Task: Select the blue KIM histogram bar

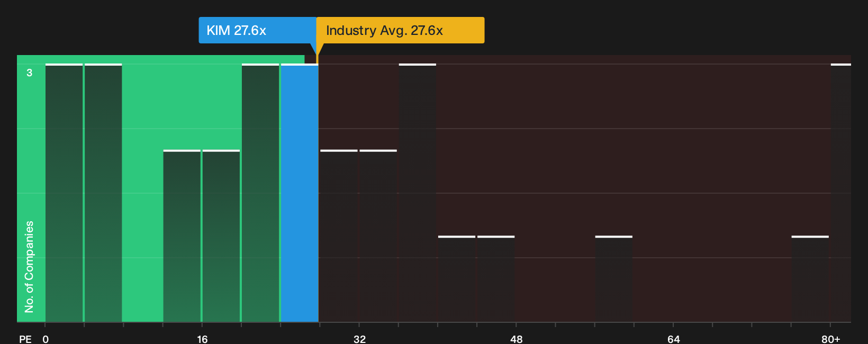Action: [300, 193]
